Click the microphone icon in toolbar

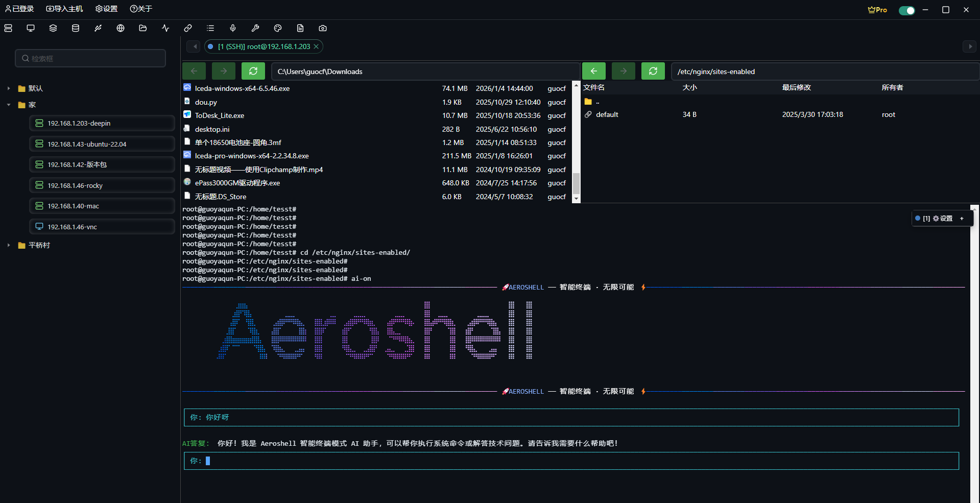233,28
